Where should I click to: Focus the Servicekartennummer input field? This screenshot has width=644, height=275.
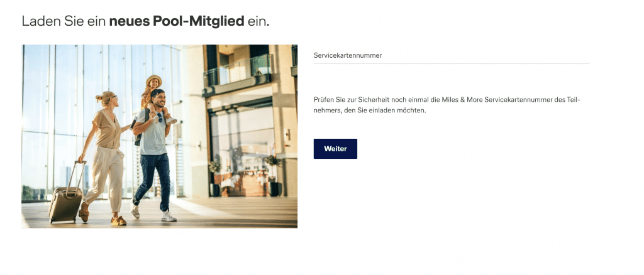[x=452, y=55]
